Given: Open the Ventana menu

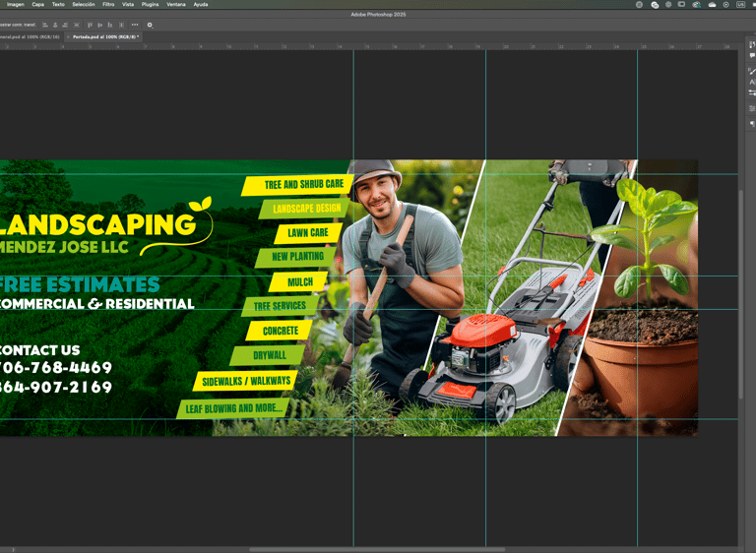Looking at the screenshot, I should pyautogui.click(x=176, y=4).
